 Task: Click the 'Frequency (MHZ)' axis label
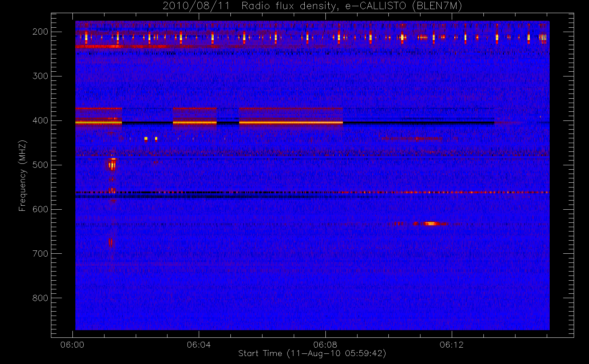(23, 175)
